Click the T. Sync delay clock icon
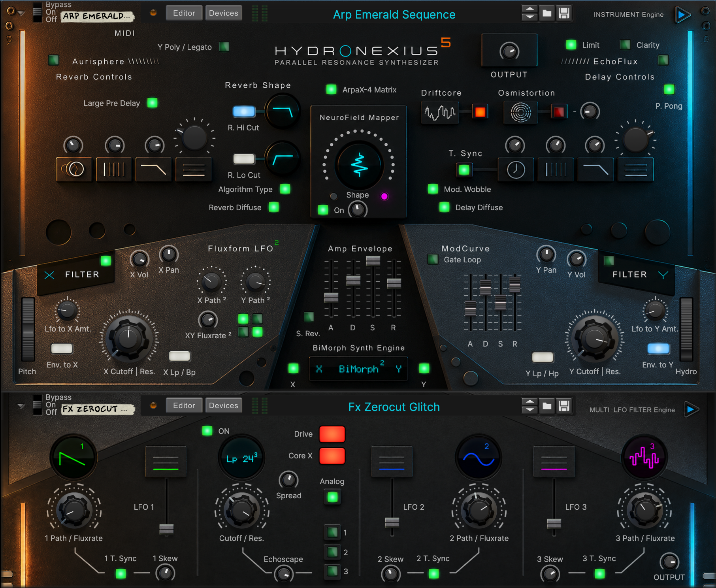The width and height of the screenshot is (716, 588). click(516, 170)
